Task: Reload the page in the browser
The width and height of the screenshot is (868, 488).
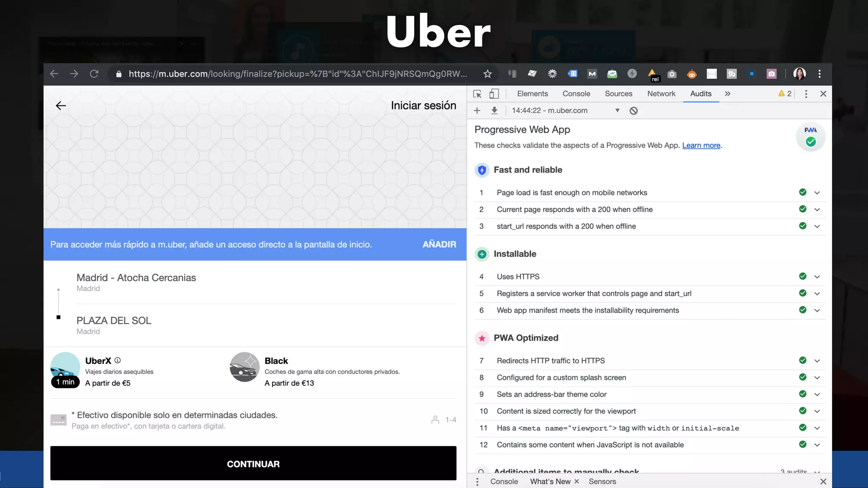Action: (x=94, y=74)
